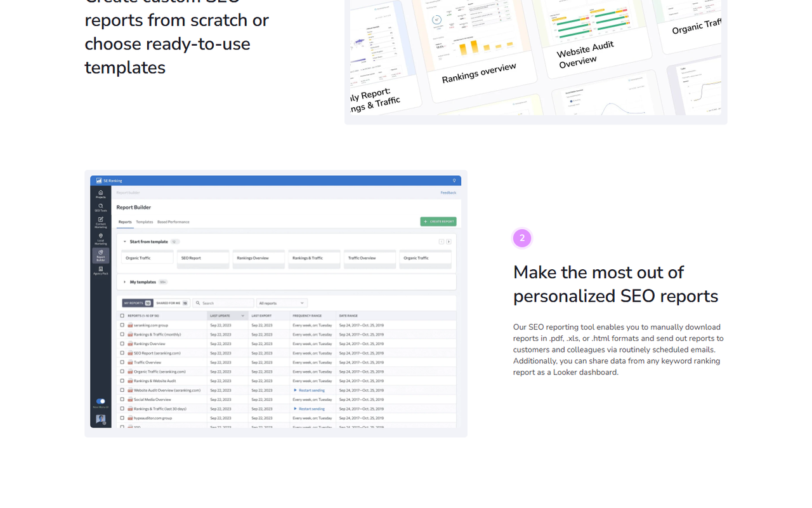Click Restart sending for Rankings & Traffic (last 30 days)

click(x=311, y=409)
